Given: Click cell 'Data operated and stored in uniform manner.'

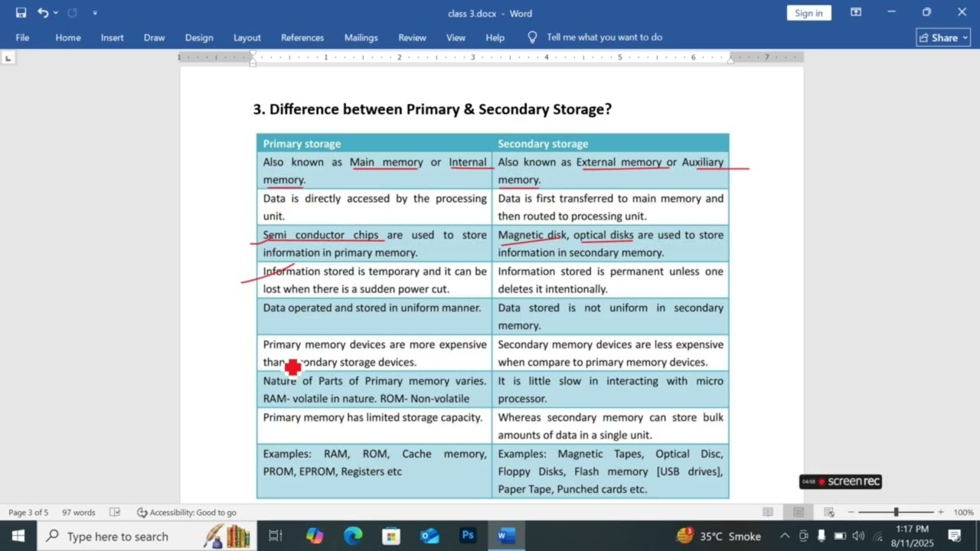Looking at the screenshot, I should (x=374, y=316).
